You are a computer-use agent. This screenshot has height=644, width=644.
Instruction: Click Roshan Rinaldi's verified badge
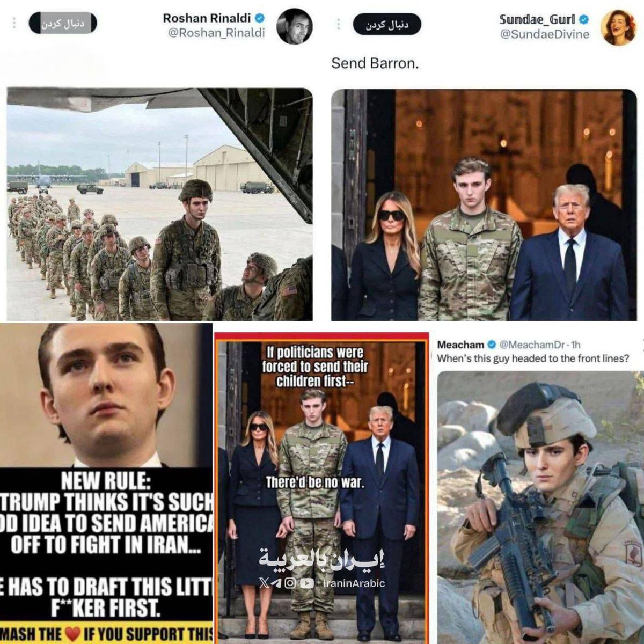[259, 18]
